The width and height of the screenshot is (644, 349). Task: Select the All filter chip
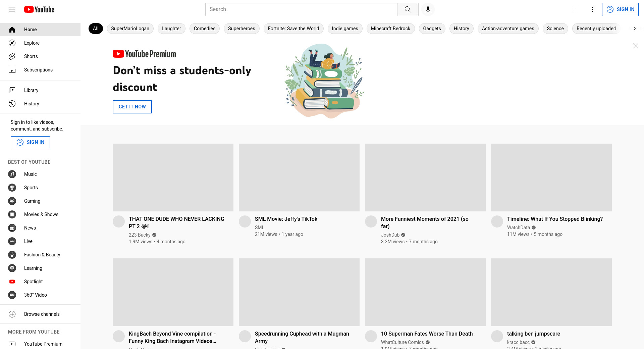click(96, 29)
